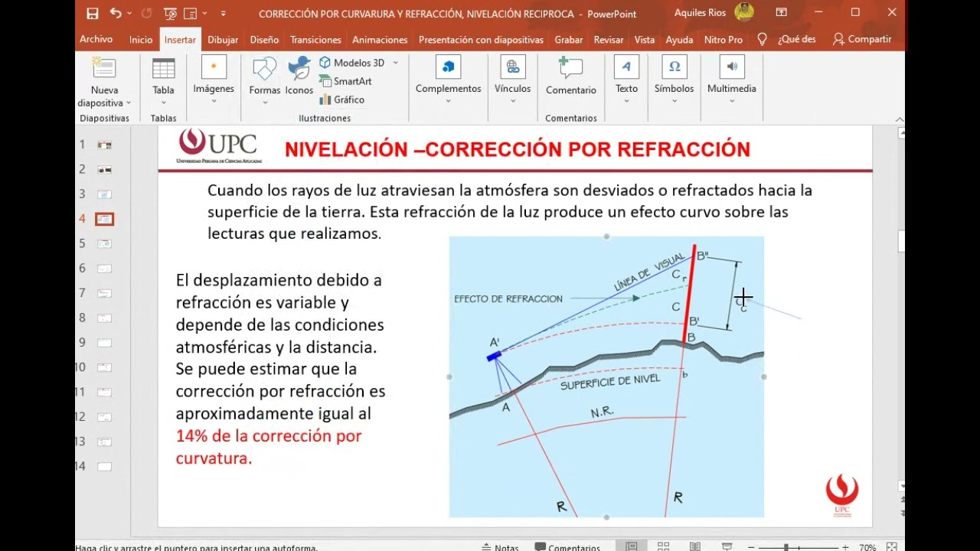980x551 pixels.
Task: Insert a Gráfico chart
Action: pos(341,99)
